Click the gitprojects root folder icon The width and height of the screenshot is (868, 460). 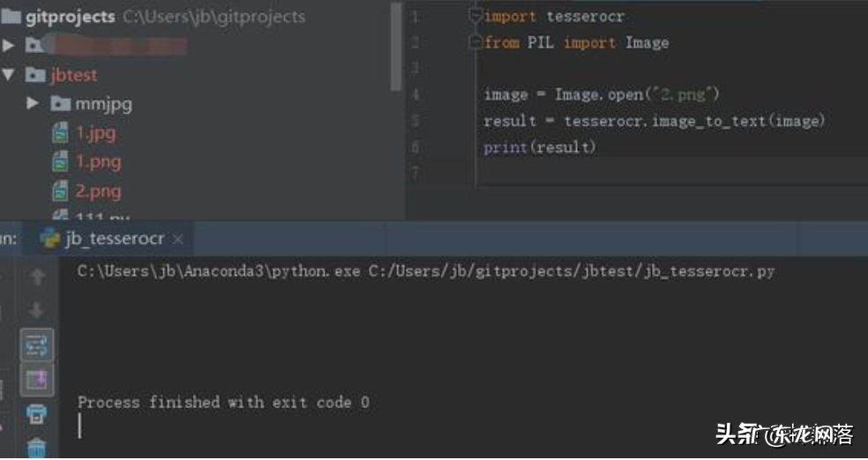[x=11, y=17]
